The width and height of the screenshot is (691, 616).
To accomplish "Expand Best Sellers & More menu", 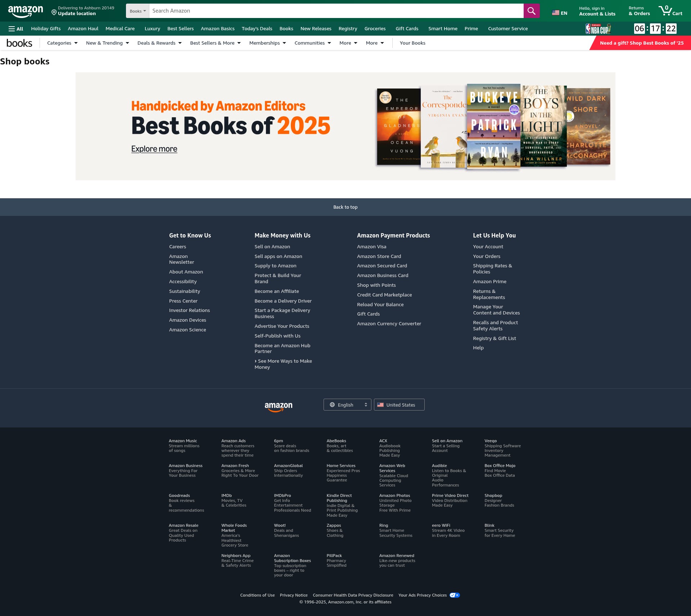I will coord(215,43).
